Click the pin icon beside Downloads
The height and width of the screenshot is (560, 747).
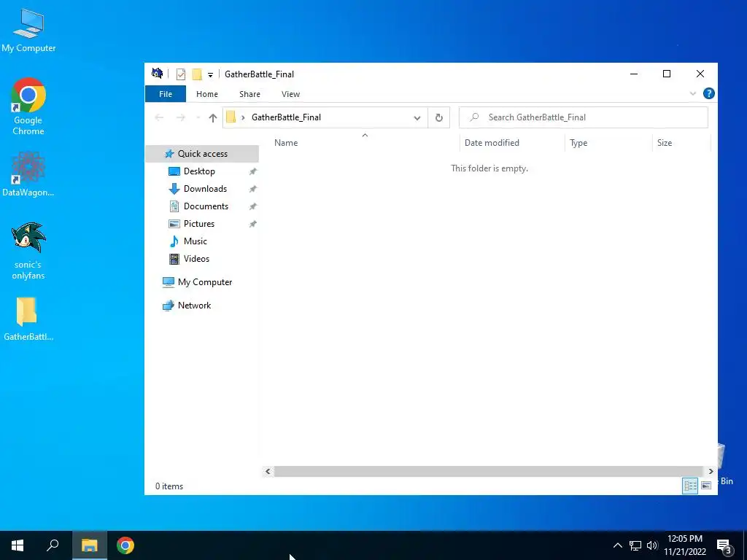(253, 189)
